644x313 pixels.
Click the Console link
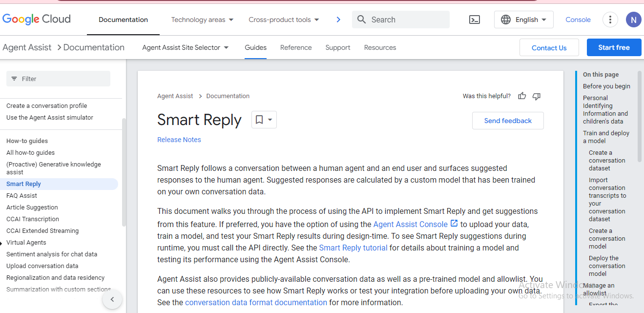(x=578, y=20)
